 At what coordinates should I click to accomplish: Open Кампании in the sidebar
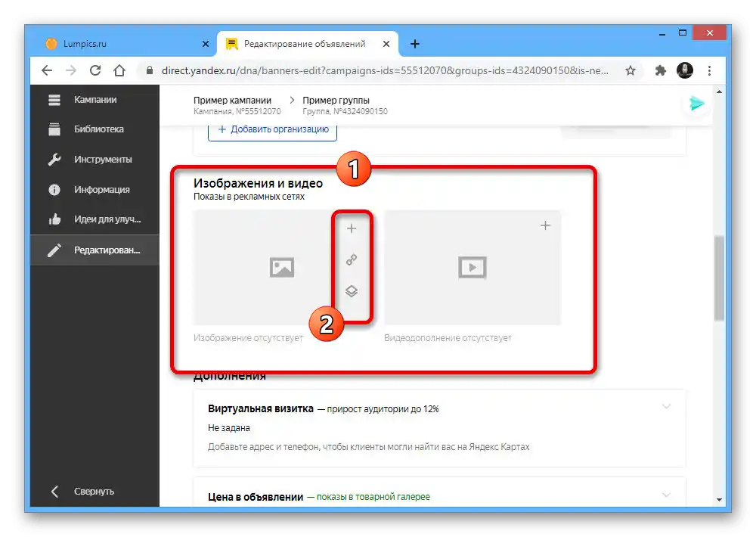click(x=95, y=99)
